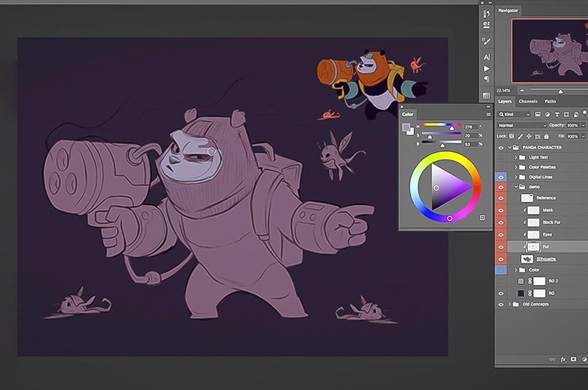588x390 pixels.
Task: Select the Eyes layer
Action: (547, 235)
